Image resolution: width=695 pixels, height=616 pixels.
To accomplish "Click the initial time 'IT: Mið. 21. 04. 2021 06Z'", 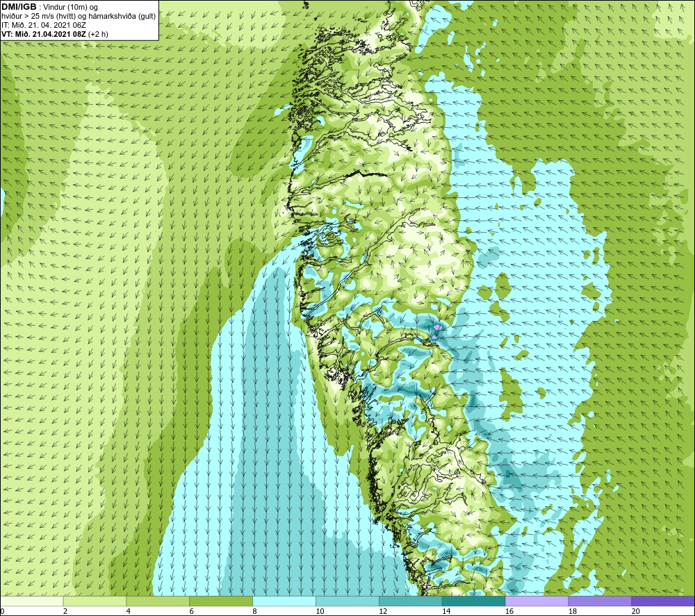I will (44, 25).
